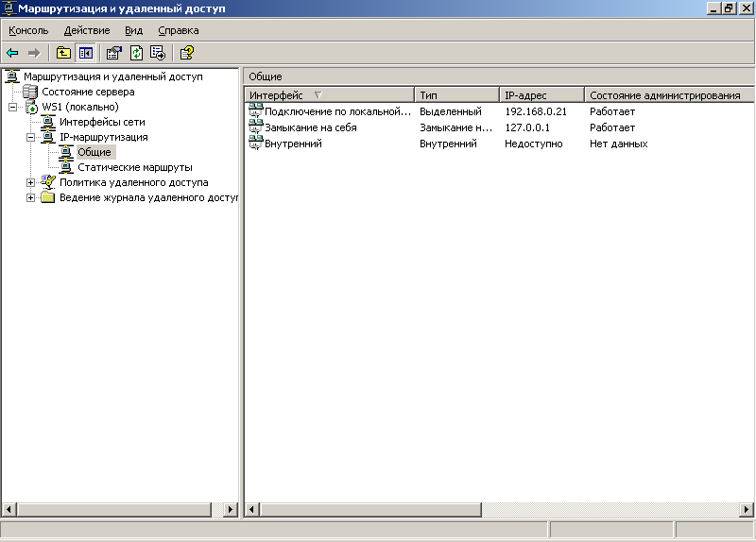Click the WS1 server icon
This screenshot has width=756, height=542.
coord(31,107)
